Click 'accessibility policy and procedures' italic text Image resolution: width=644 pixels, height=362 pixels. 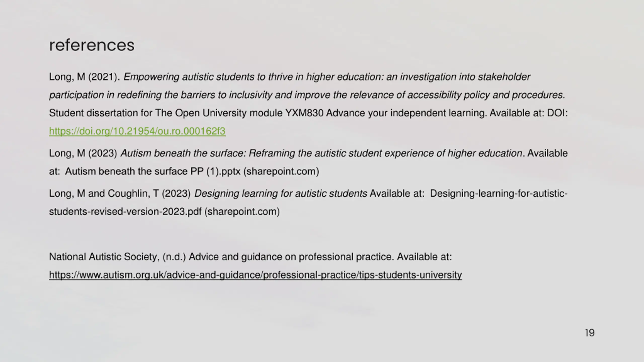pos(486,95)
